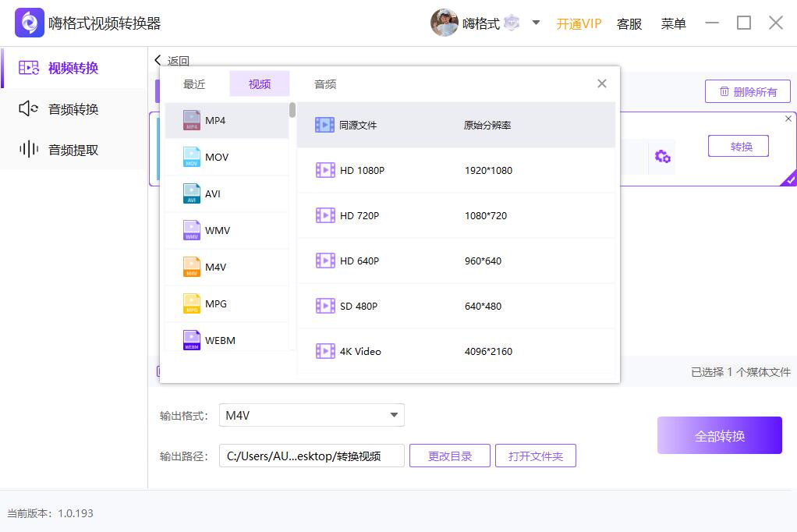Click the 全部转换 convert all button
Image resolution: width=797 pixels, height=532 pixels.
pos(719,435)
